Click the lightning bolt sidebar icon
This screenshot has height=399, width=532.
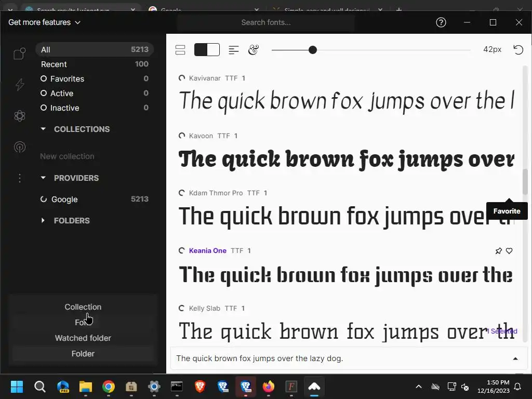pyautogui.click(x=20, y=85)
